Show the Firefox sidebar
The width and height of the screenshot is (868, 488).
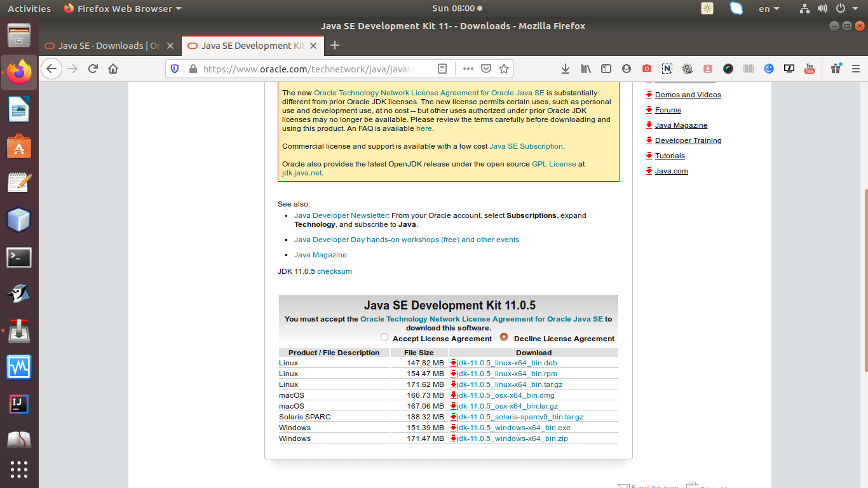pyautogui.click(x=606, y=69)
